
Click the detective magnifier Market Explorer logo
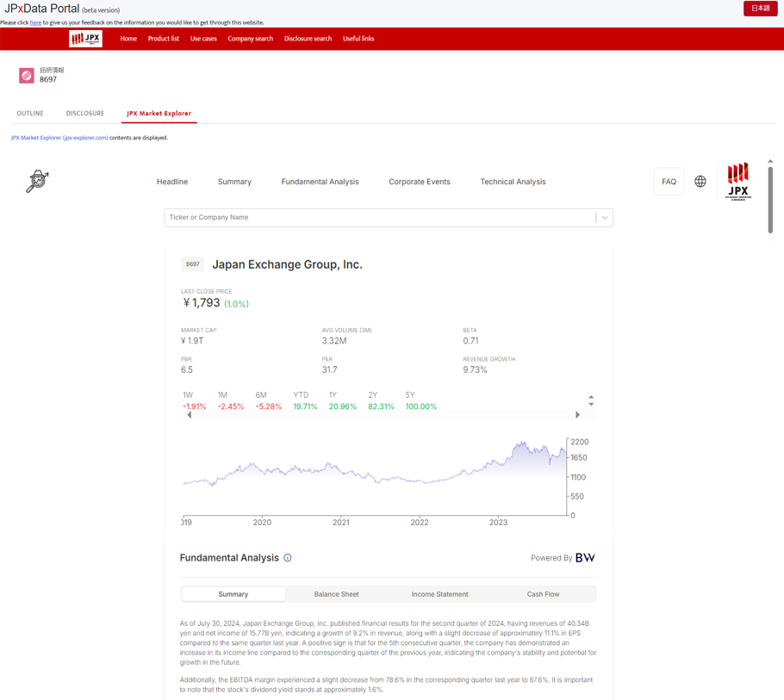38,182
